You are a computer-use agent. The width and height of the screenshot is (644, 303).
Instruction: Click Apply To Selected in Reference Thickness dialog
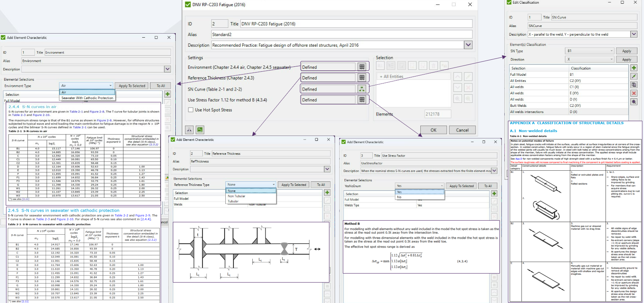[294, 185]
